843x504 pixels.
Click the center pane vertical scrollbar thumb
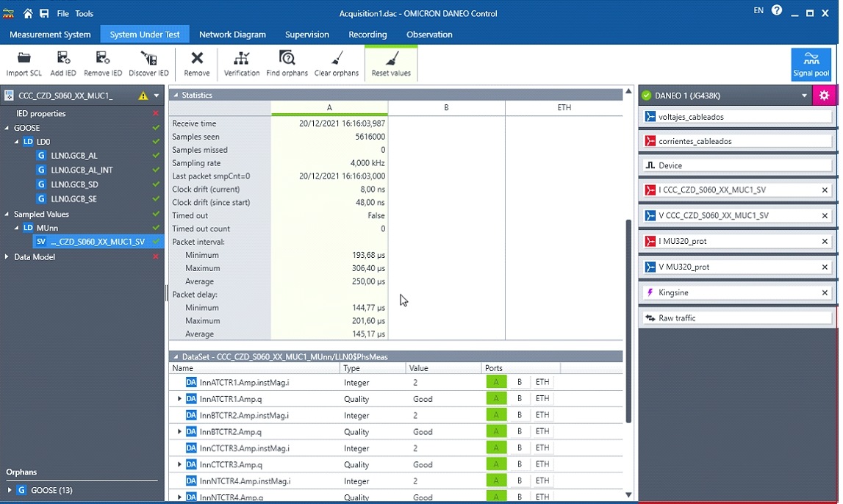click(628, 321)
